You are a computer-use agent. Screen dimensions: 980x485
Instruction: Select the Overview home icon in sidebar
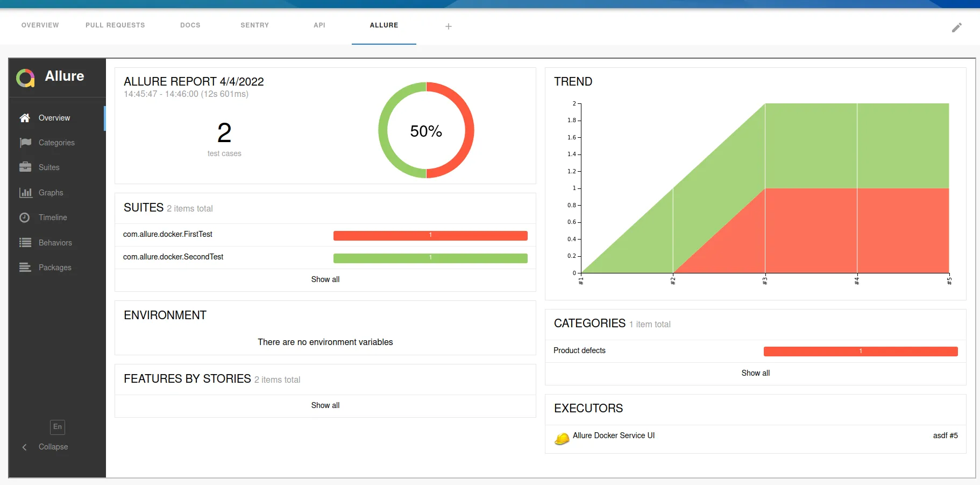25,117
